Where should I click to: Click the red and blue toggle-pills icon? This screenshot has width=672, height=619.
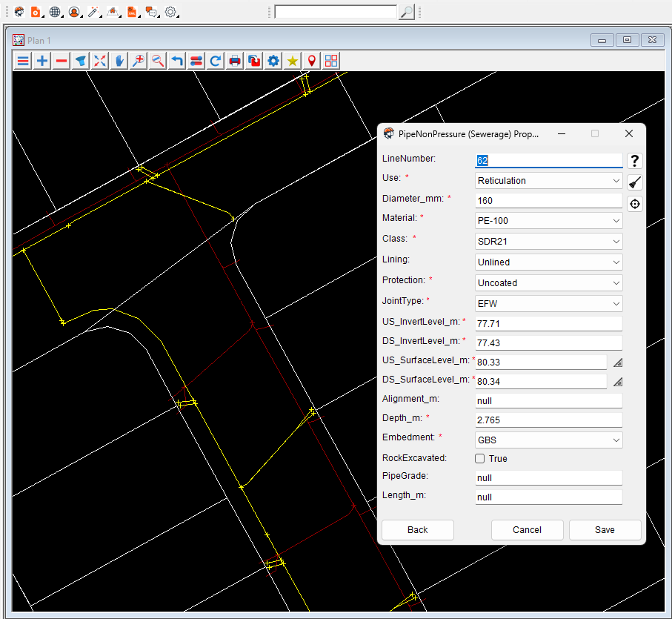196,61
